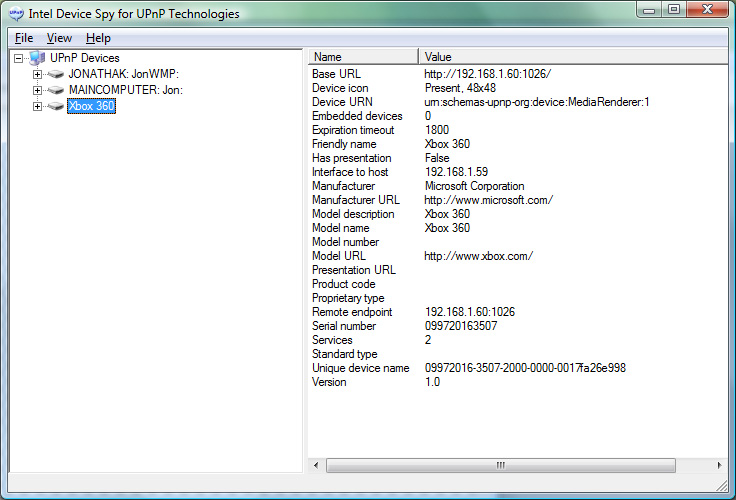736x500 pixels.
Task: Sort by the Value column header
Action: (573, 57)
